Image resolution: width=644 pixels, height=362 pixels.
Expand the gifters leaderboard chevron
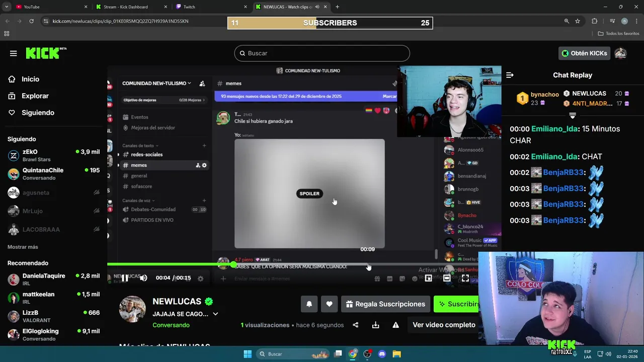[x=573, y=116]
